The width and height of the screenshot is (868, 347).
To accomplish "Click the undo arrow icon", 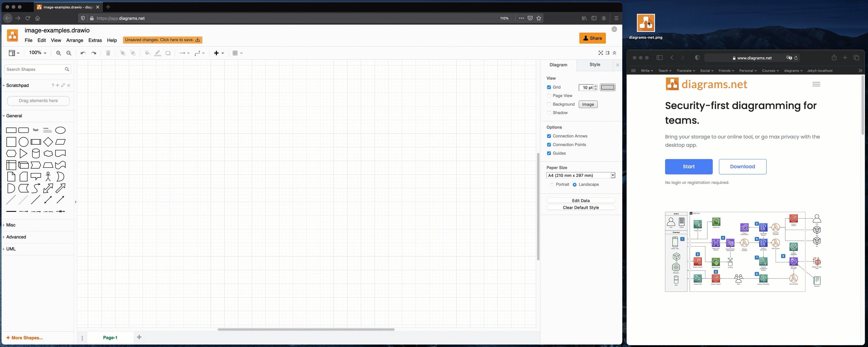I will click(83, 53).
